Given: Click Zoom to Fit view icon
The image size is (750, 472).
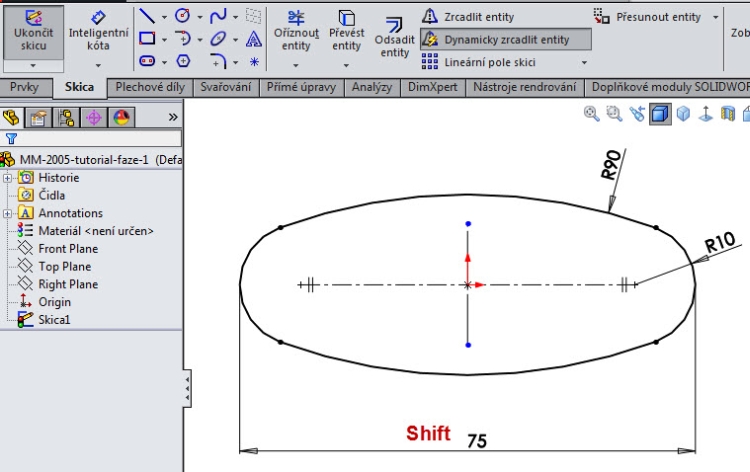Looking at the screenshot, I should tap(592, 114).
